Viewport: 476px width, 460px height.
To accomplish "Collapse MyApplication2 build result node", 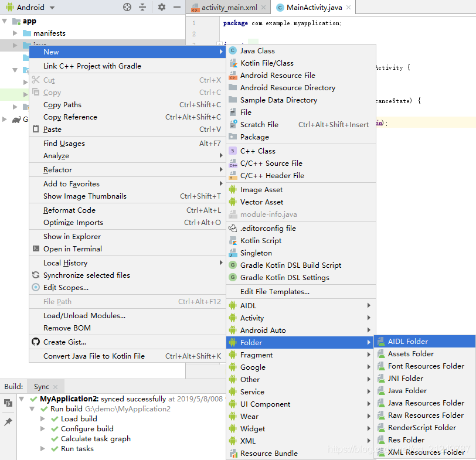I will point(22,398).
